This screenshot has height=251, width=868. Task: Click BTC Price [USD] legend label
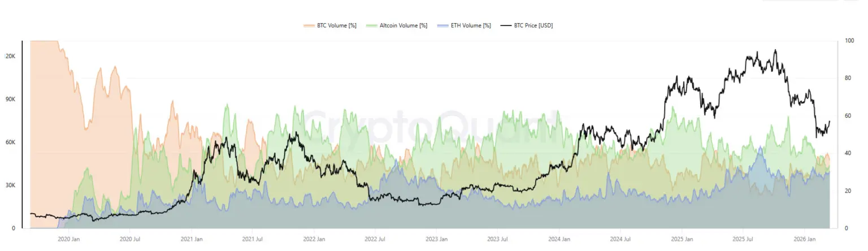pyautogui.click(x=533, y=25)
